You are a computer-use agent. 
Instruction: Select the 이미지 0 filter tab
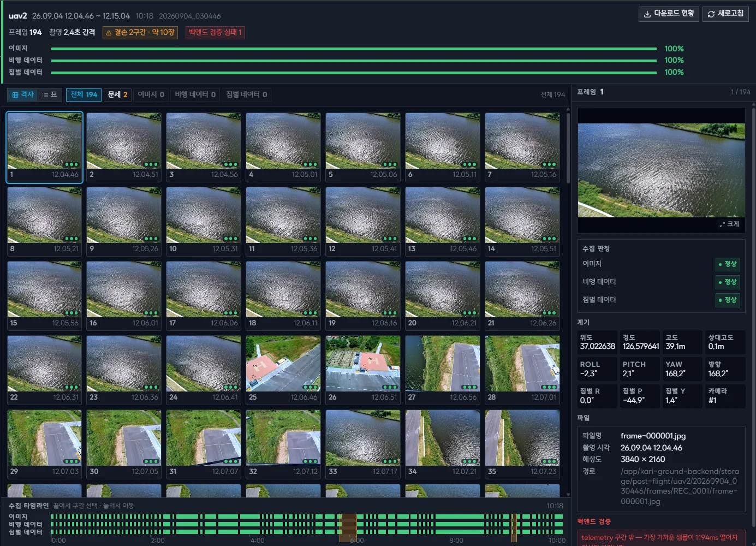pyautogui.click(x=151, y=94)
